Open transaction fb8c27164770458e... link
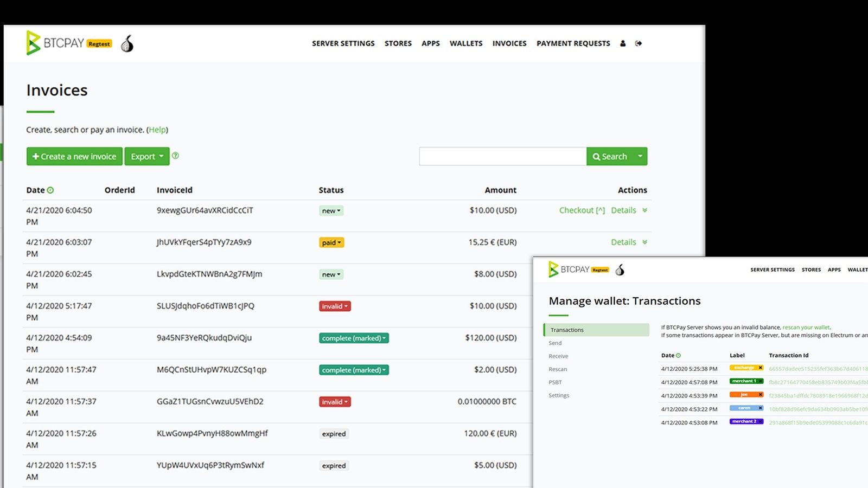 (818, 382)
